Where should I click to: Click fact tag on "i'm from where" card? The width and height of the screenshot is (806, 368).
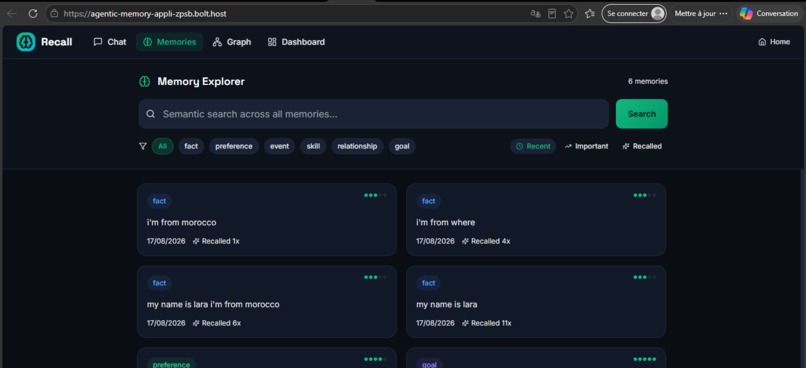point(429,201)
